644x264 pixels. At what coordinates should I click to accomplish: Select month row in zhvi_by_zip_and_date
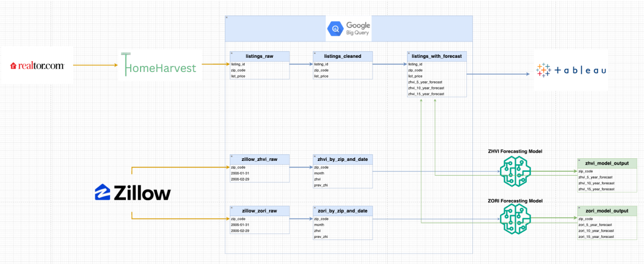tap(343, 173)
